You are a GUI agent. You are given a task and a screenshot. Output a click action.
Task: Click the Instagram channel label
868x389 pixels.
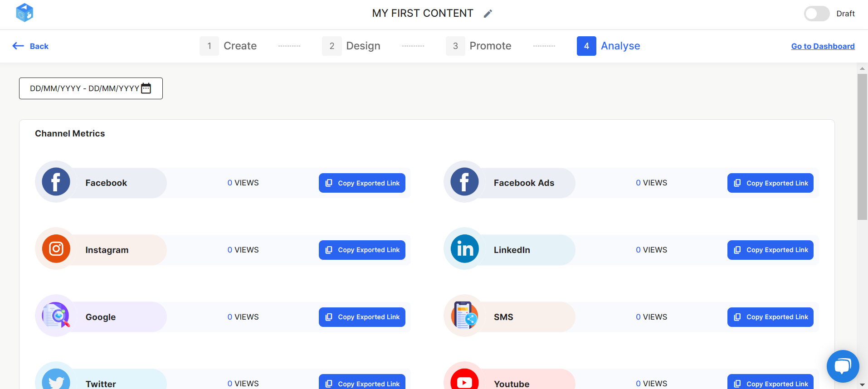tap(107, 250)
